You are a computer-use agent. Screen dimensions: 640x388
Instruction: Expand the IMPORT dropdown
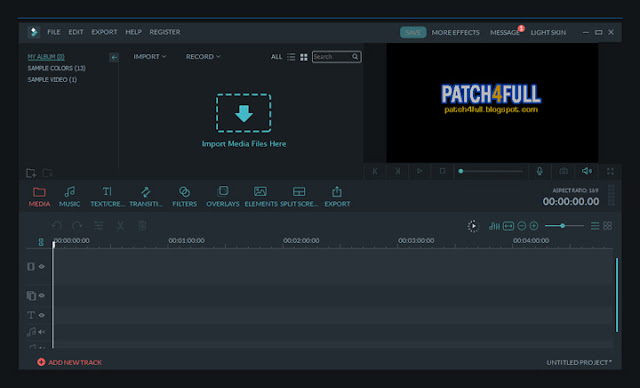pos(149,56)
